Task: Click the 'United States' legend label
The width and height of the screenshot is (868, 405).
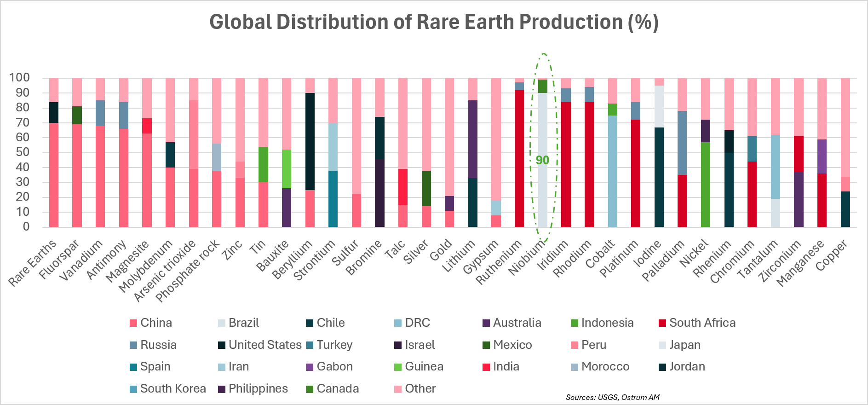Action: click(265, 345)
